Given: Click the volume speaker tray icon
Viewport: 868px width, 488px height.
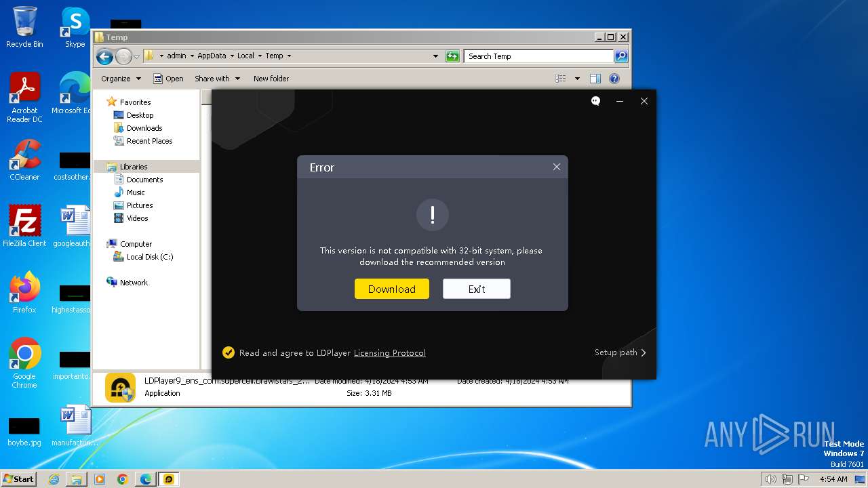Looking at the screenshot, I should click(x=770, y=479).
